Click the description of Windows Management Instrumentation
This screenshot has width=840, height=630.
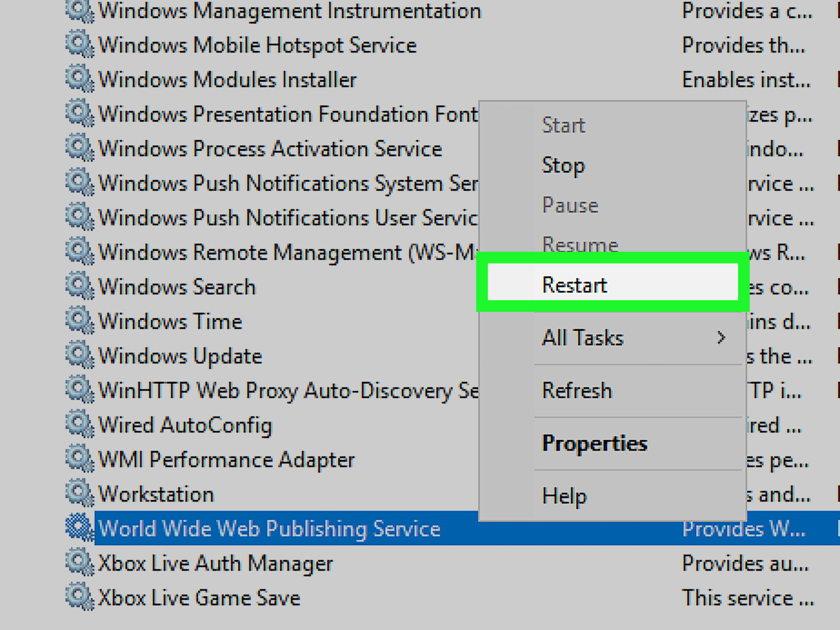click(747, 11)
